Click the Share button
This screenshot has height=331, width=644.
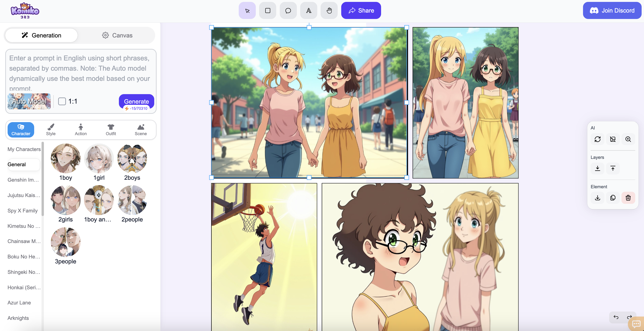pos(361,10)
